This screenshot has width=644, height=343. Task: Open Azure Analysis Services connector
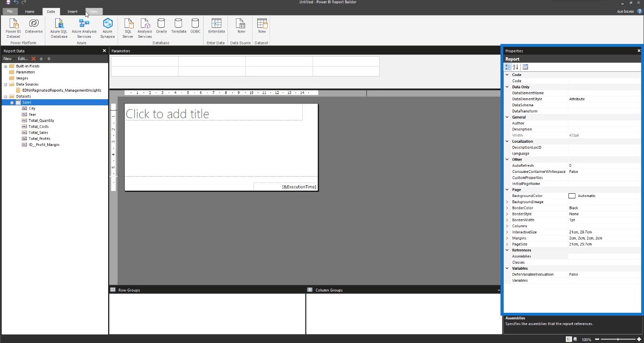[x=84, y=28]
